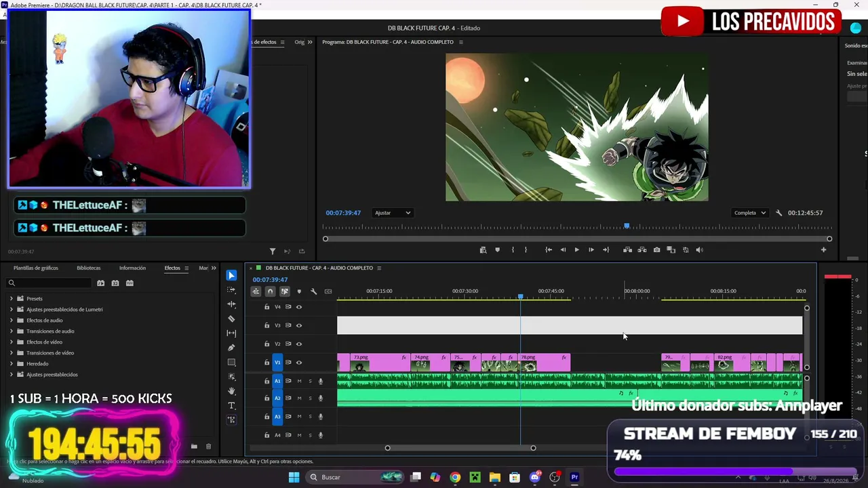The width and height of the screenshot is (868, 488).
Task: Toggle linked selection in timeline
Action: [284, 291]
